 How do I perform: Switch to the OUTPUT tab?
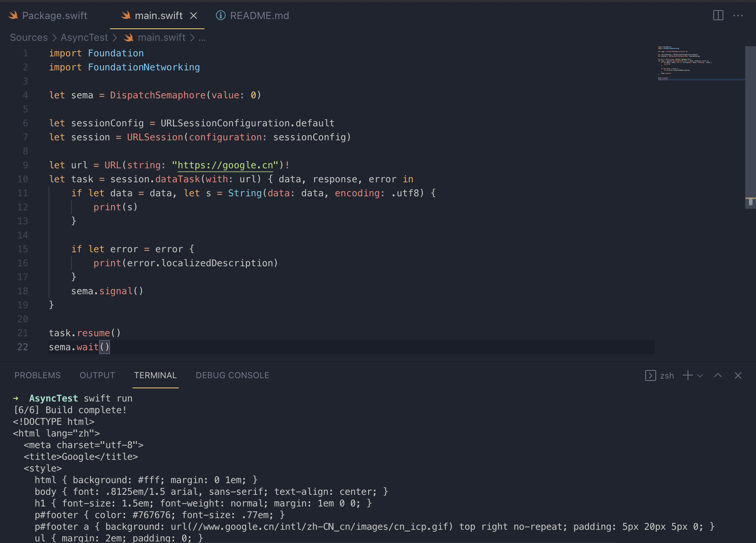[97, 375]
